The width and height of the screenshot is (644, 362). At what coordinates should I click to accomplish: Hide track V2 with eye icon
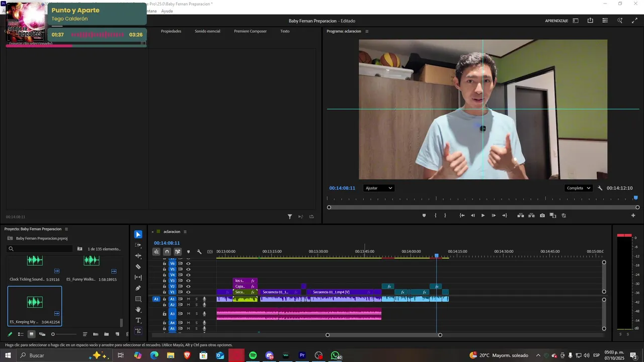(189, 287)
